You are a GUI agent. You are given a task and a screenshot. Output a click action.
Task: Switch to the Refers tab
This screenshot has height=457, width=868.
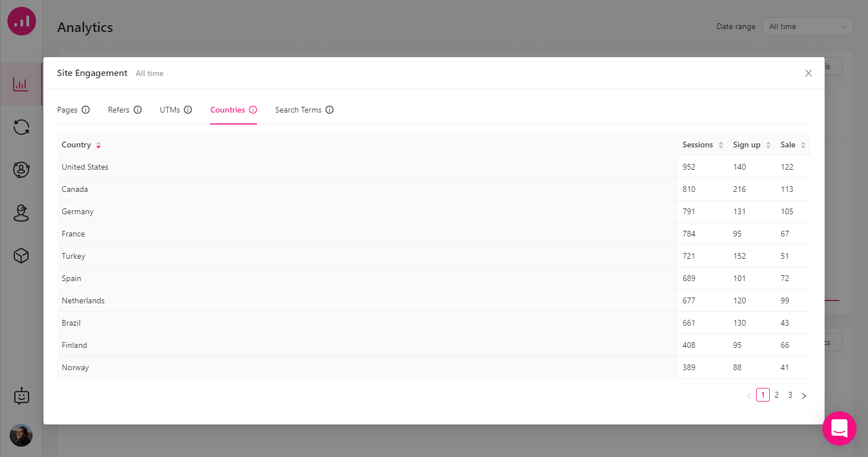(x=119, y=110)
